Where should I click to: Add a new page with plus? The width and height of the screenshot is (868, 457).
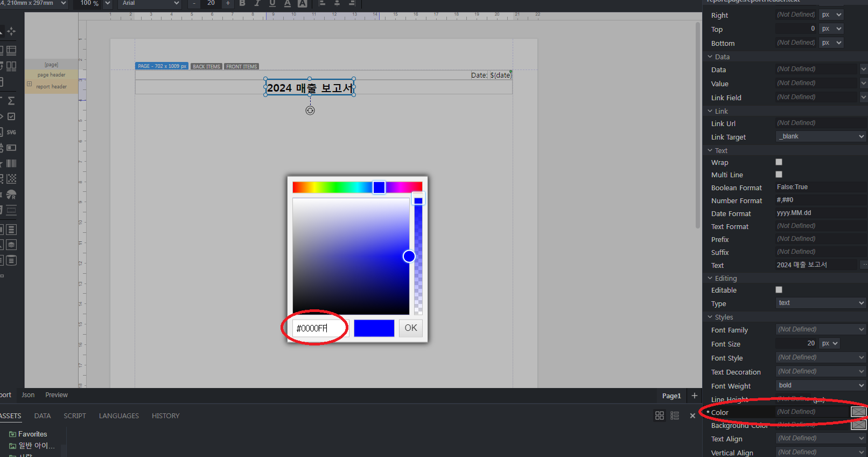pos(695,396)
